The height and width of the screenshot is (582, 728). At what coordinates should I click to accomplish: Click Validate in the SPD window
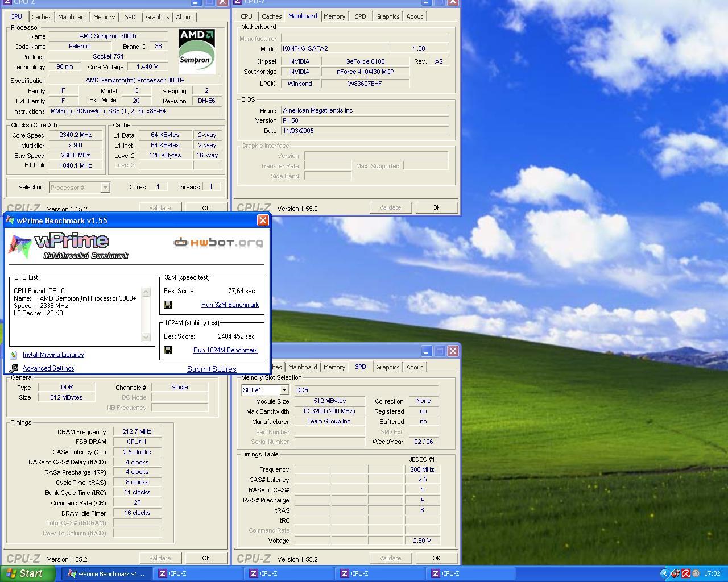click(x=390, y=558)
